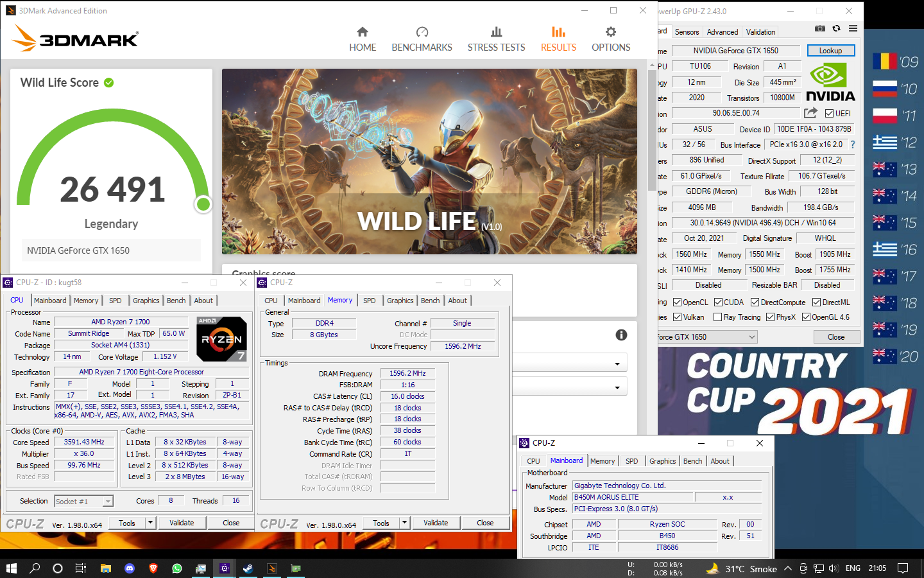924x578 pixels.
Task: Open the 3DMark Benchmarks section
Action: 422,40
